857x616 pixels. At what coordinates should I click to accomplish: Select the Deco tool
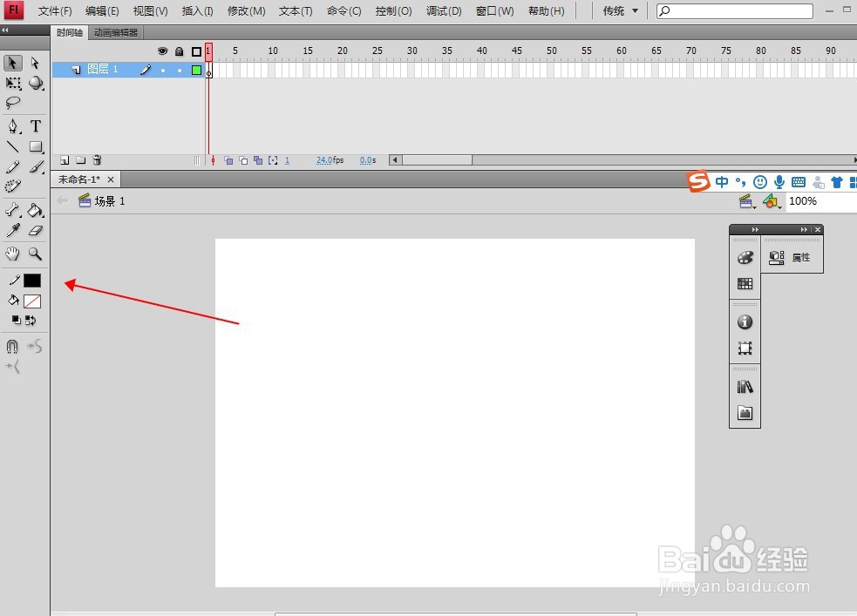(x=12, y=186)
